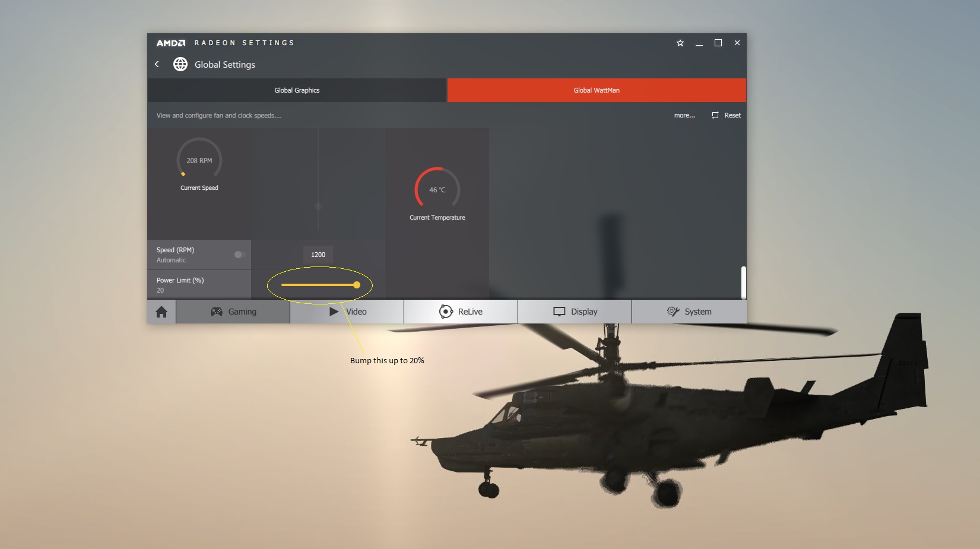The image size is (980, 549).
Task: Click the Global Settings title text
Action: click(x=225, y=65)
